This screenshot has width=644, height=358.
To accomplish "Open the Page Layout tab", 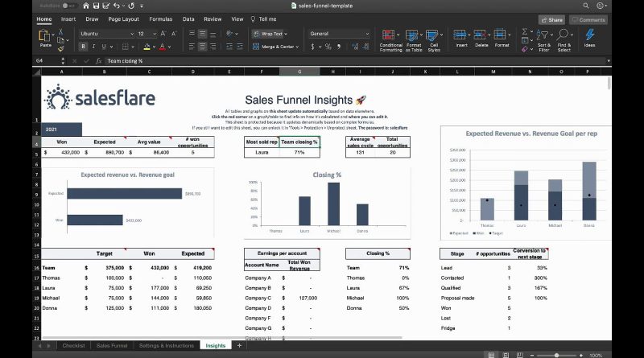I will coord(124,19).
